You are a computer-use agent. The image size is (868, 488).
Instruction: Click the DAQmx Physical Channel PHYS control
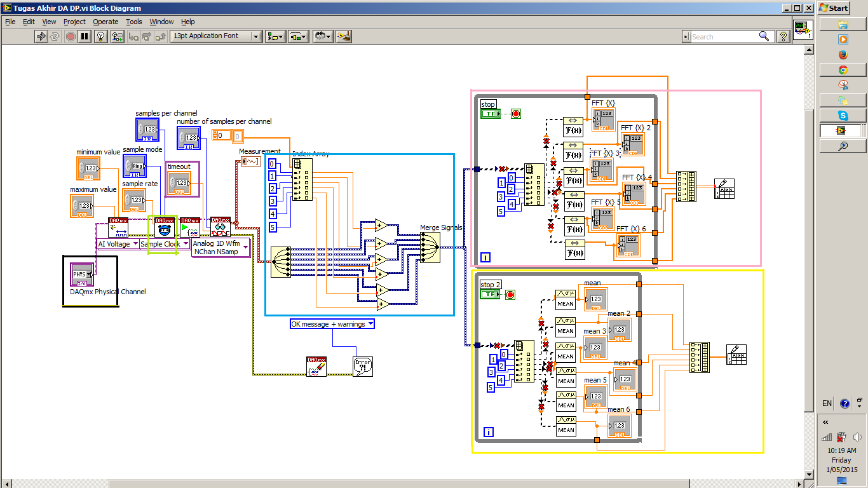(x=83, y=274)
